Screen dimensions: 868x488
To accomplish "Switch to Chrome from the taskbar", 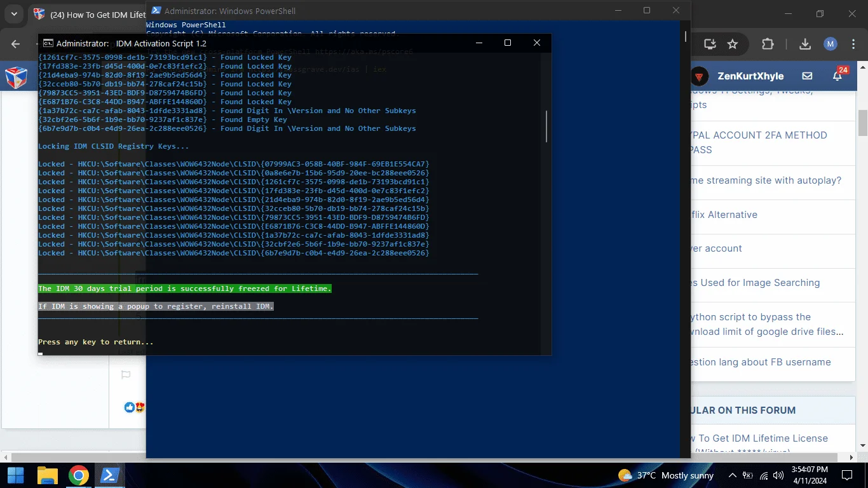I will tap(79, 475).
